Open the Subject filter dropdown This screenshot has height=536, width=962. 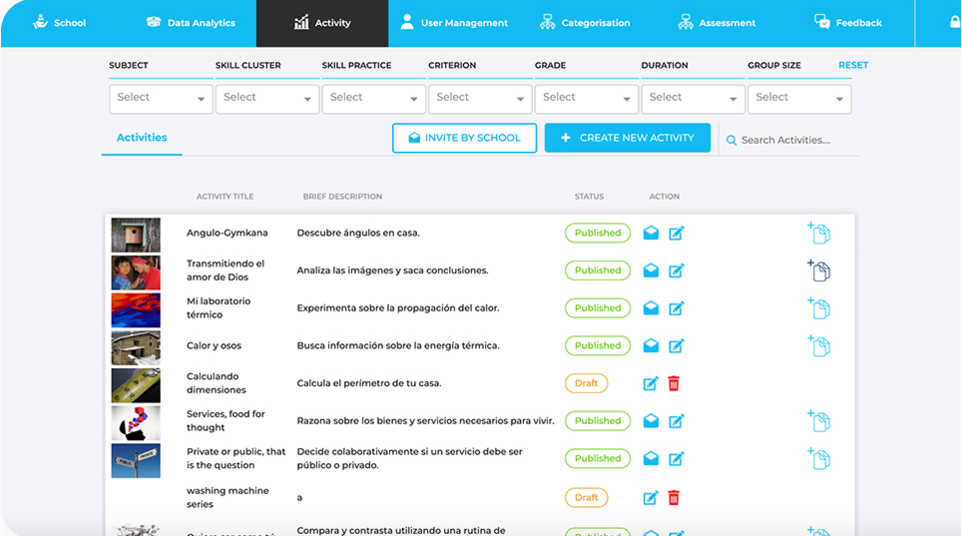coord(160,98)
